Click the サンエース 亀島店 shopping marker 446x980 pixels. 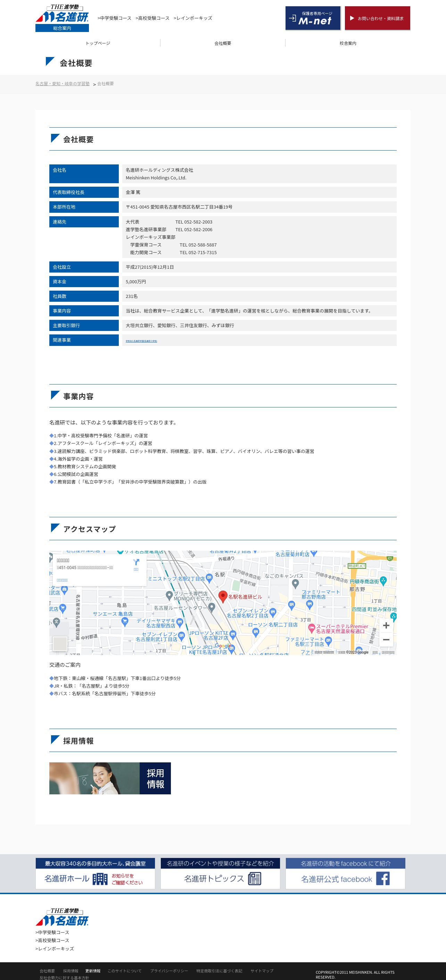click(124, 621)
